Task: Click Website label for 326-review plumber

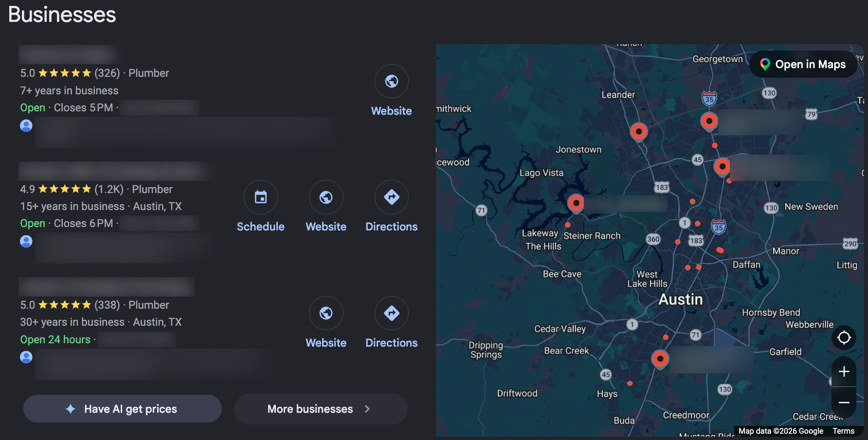Action: [x=392, y=111]
